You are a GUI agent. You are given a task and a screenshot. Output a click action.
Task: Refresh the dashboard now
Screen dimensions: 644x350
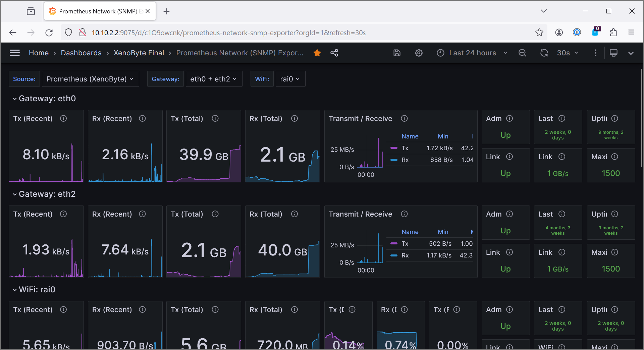(544, 53)
